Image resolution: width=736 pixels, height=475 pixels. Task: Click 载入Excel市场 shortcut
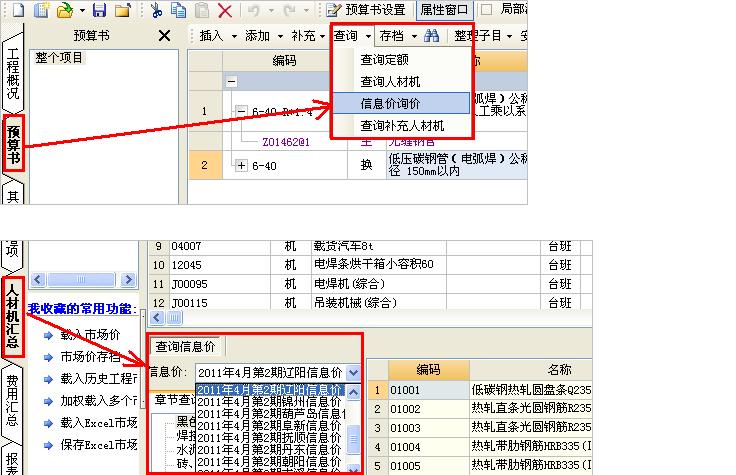(x=99, y=423)
